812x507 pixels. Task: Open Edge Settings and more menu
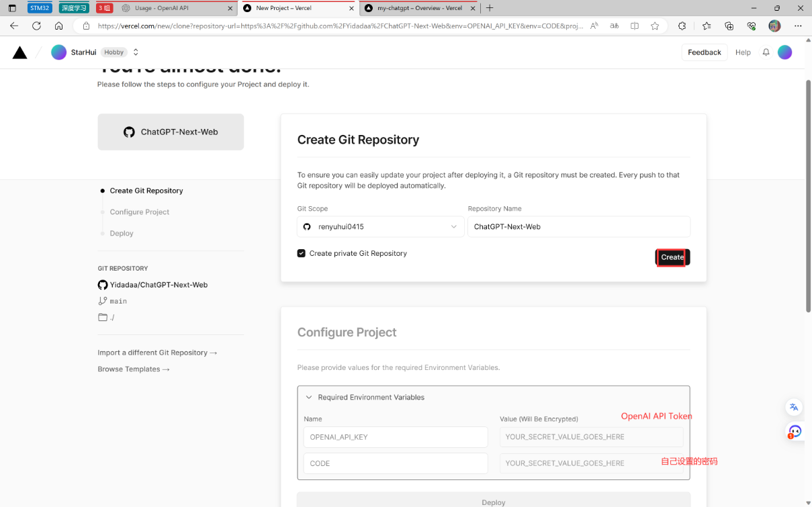(x=798, y=26)
